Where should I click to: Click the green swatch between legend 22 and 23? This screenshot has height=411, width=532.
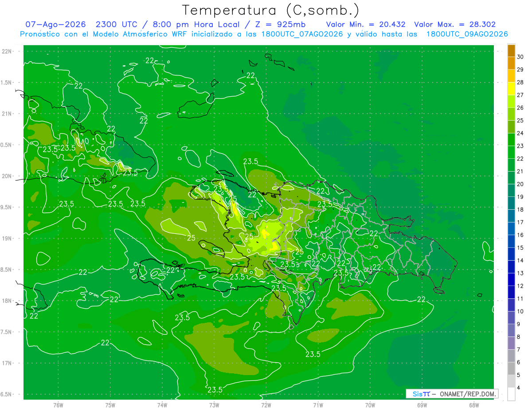click(511, 153)
